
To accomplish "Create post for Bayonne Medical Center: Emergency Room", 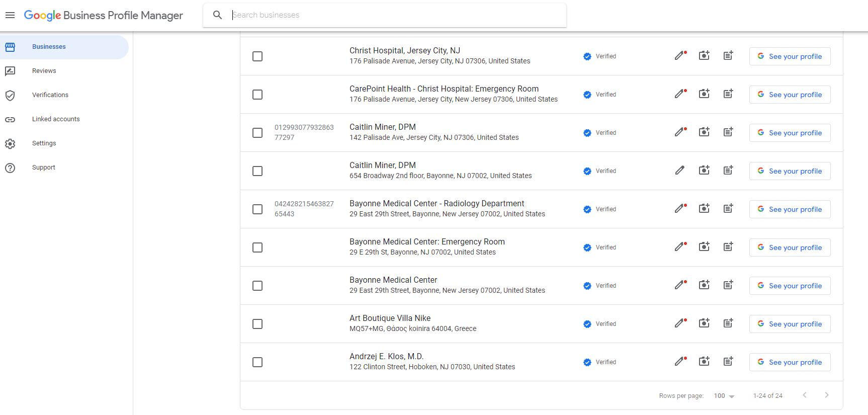I will tap(728, 247).
